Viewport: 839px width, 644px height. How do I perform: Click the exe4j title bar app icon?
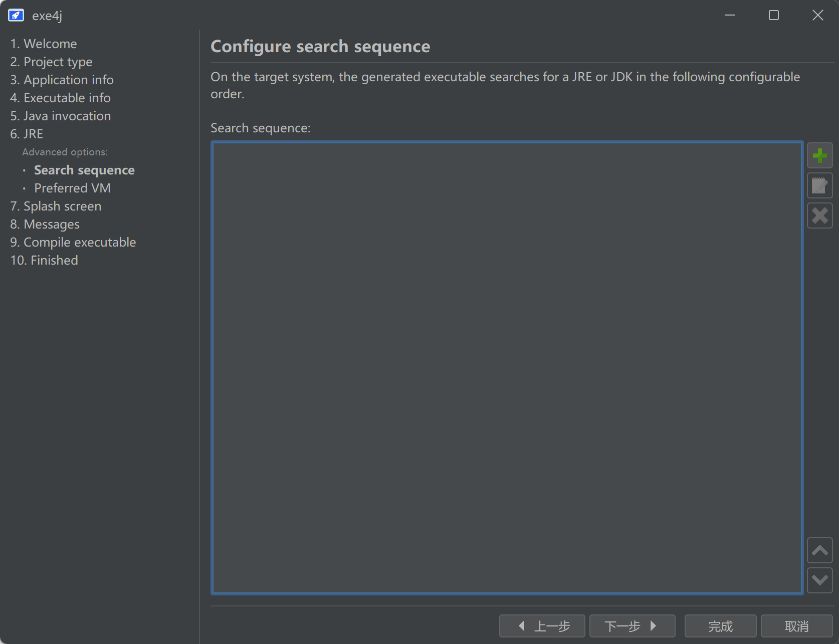click(16, 16)
